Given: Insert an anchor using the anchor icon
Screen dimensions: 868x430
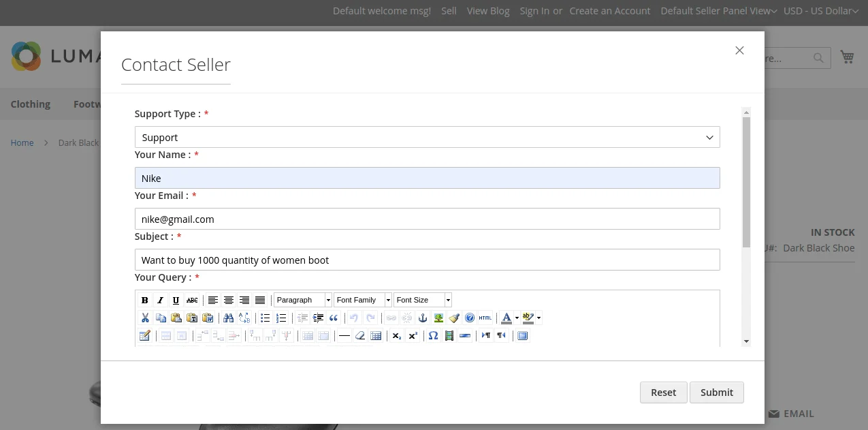Looking at the screenshot, I should tap(422, 318).
